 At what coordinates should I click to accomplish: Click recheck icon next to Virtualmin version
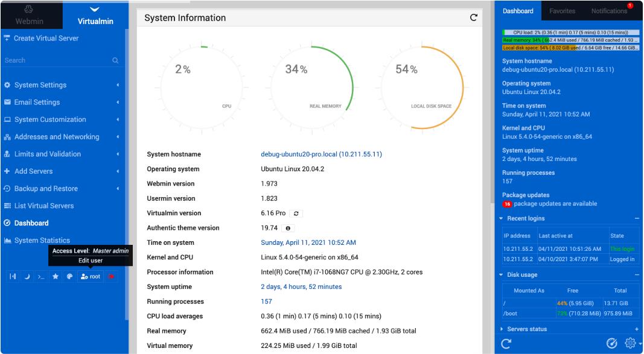click(296, 213)
